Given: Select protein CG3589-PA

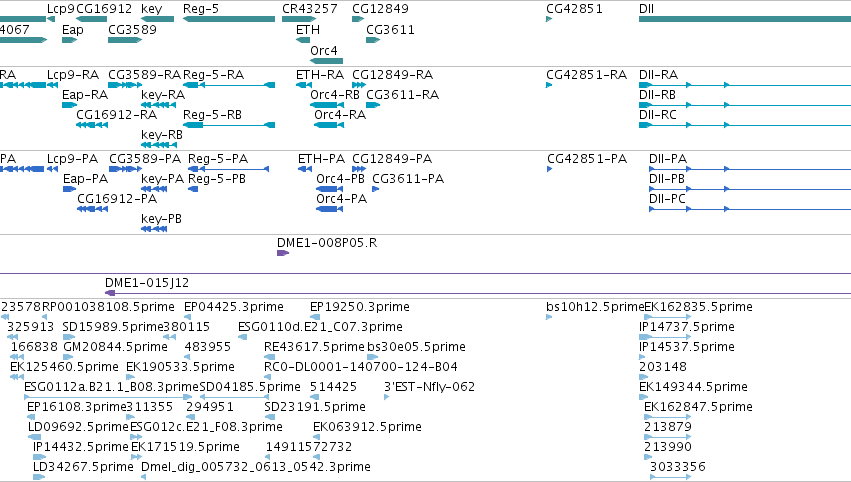Looking at the screenshot, I should pos(145,159).
